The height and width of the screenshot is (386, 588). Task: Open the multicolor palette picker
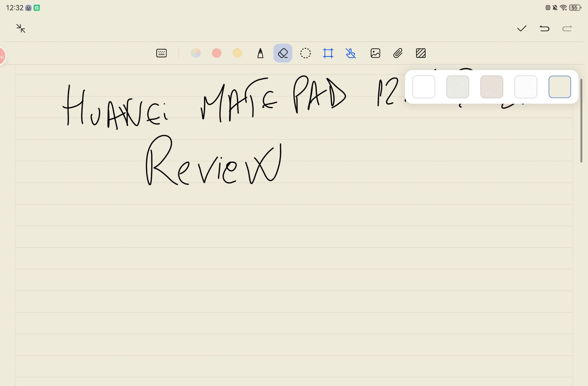point(196,53)
